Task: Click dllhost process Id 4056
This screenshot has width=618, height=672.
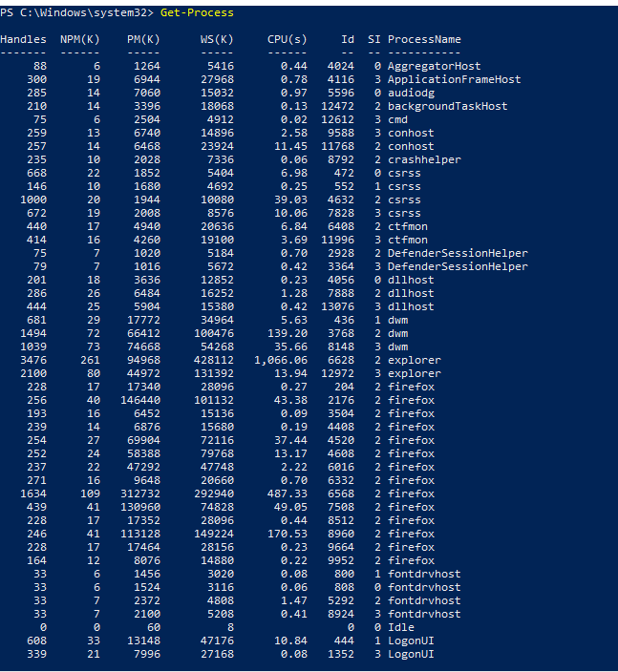Action: [x=341, y=280]
